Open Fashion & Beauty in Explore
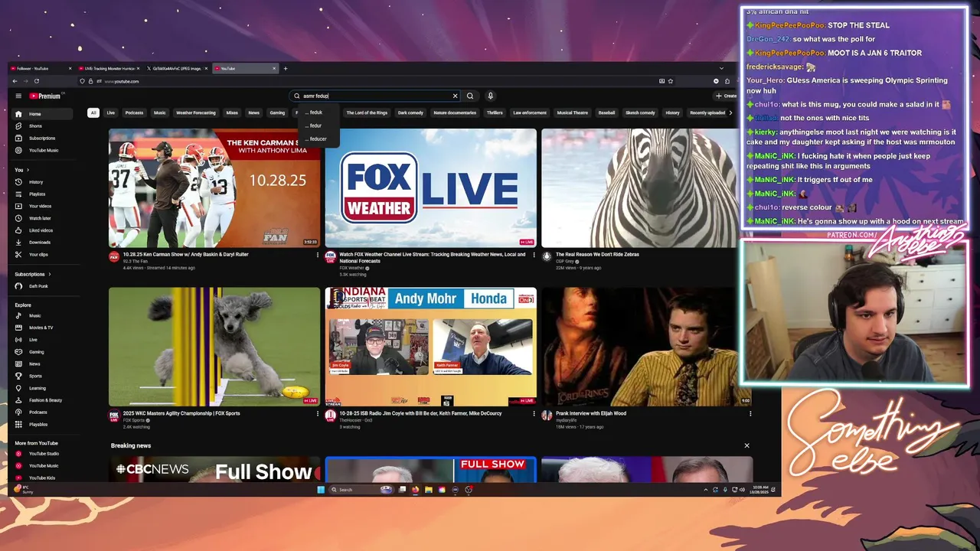Screen dimensions: 980x551 pyautogui.click(x=45, y=400)
